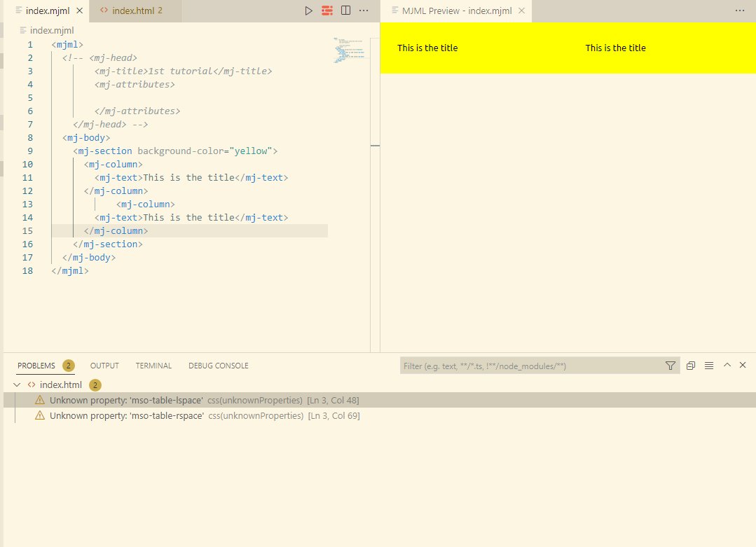This screenshot has width=756, height=547.
Task: Close the bottom panel with the X
Action: tap(743, 365)
